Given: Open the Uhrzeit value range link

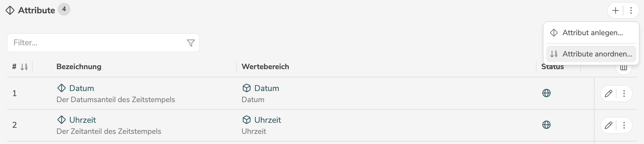Looking at the screenshot, I should [x=267, y=120].
